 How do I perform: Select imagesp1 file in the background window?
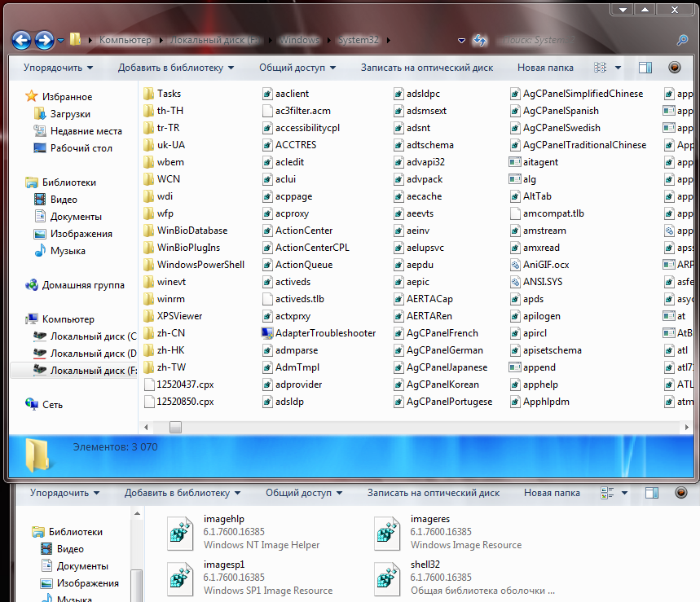coord(250,578)
